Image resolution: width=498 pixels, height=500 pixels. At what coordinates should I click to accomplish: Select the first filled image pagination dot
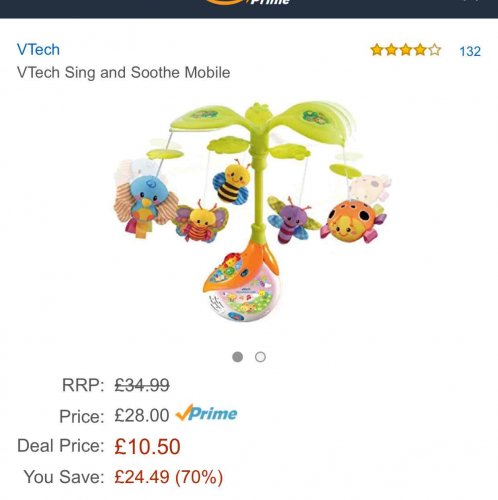tap(237, 357)
